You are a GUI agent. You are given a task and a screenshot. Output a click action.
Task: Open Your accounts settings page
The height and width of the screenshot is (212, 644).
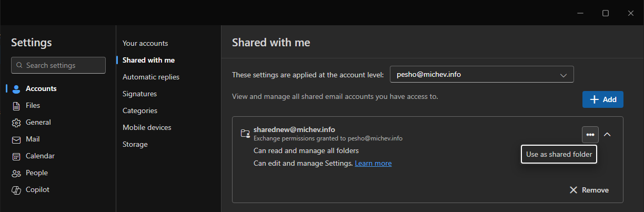point(145,43)
